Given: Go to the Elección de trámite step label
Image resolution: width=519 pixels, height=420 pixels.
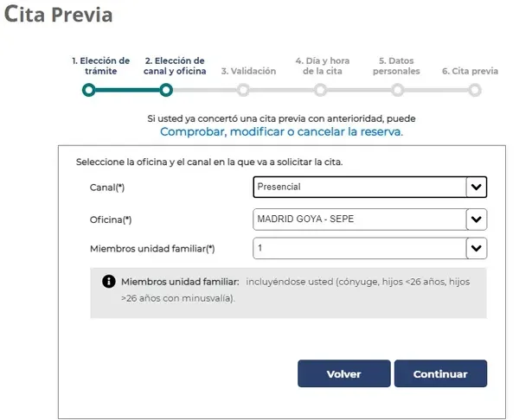Looking at the screenshot, I should pos(100,66).
